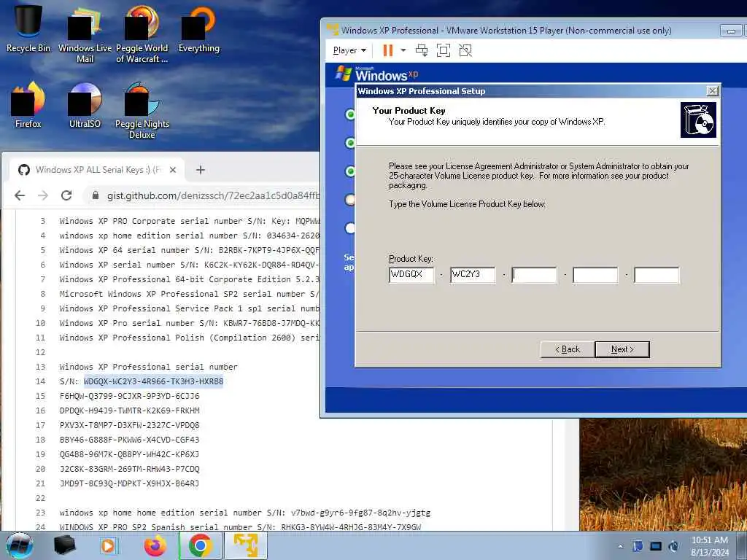747x560 pixels.
Task: Launch Windows Live Mail desktop shortcut
Action: click(x=85, y=34)
